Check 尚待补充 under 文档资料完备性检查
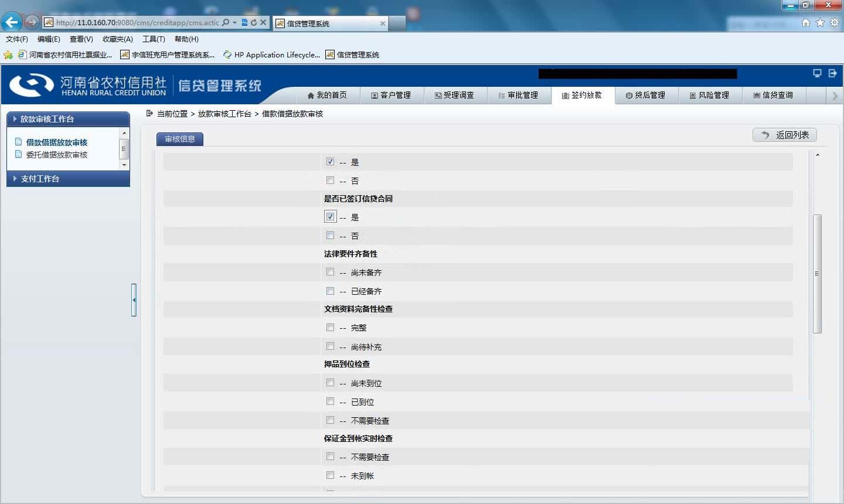 330,346
